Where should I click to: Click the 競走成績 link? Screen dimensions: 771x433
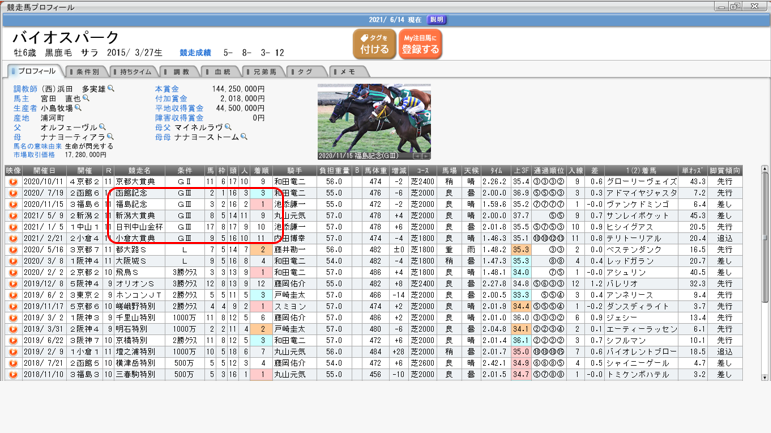coord(195,53)
